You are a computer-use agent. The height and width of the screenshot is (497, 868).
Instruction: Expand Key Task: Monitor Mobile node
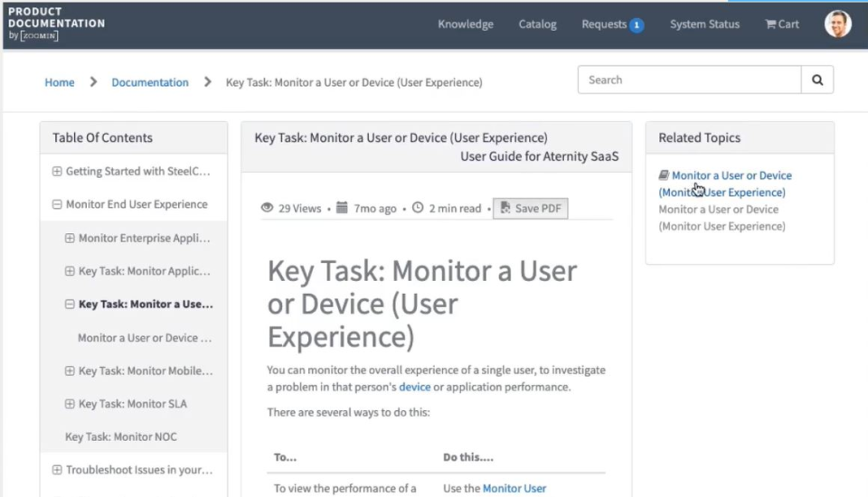(70, 370)
